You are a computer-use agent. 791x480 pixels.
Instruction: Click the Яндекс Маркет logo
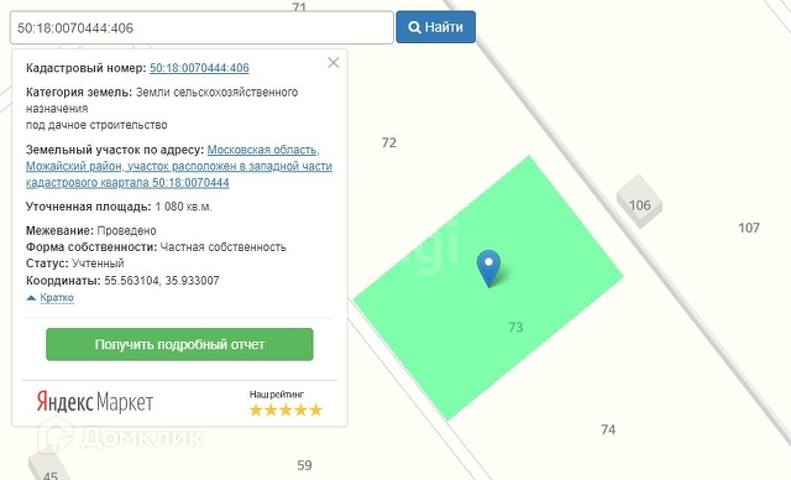(95, 402)
